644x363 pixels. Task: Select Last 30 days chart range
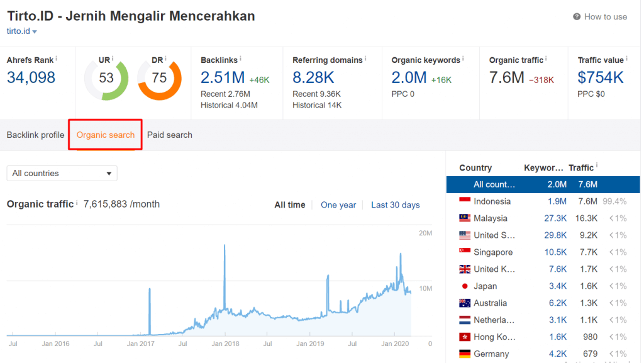396,205
